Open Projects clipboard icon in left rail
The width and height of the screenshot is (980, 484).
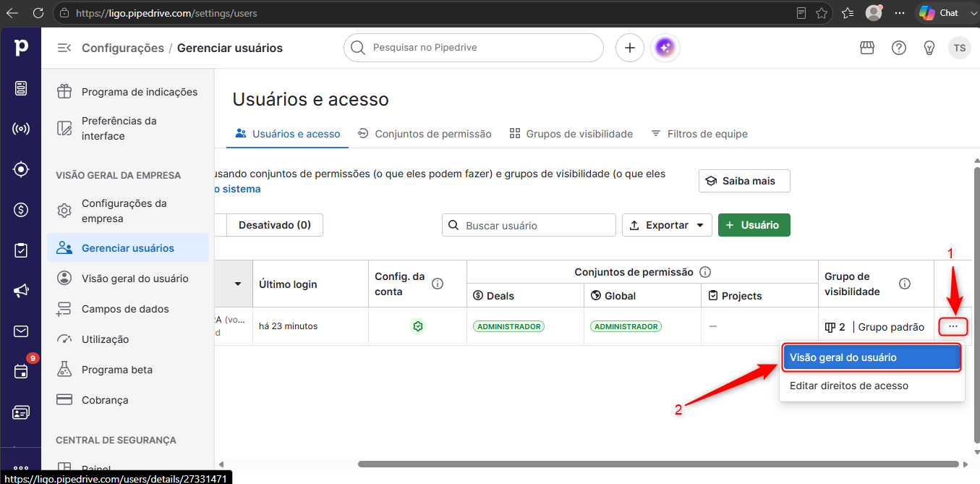21,250
